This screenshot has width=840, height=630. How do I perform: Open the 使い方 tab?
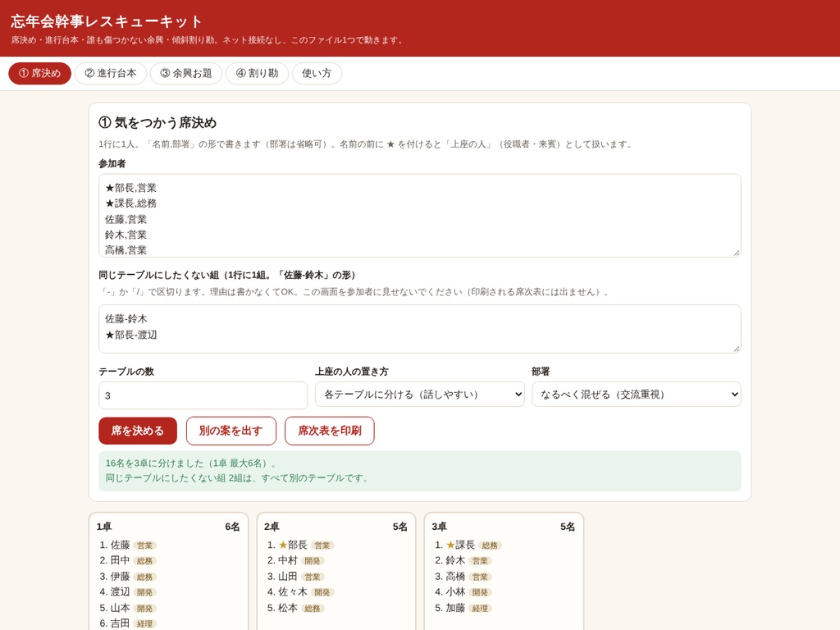click(317, 73)
